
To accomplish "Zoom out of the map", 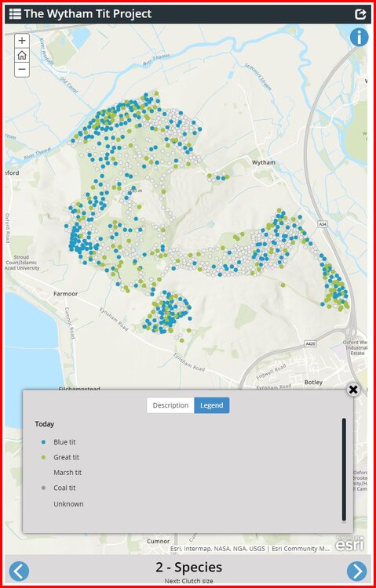I will [22, 69].
